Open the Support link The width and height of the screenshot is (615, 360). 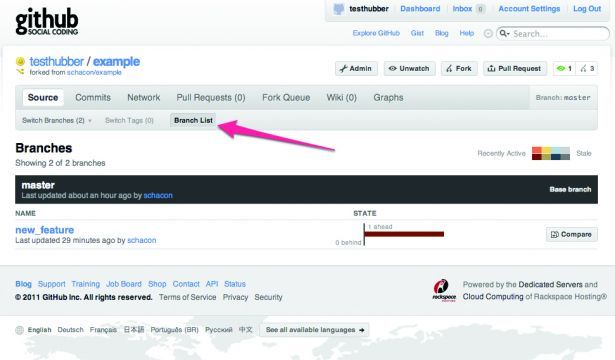pyautogui.click(x=51, y=284)
